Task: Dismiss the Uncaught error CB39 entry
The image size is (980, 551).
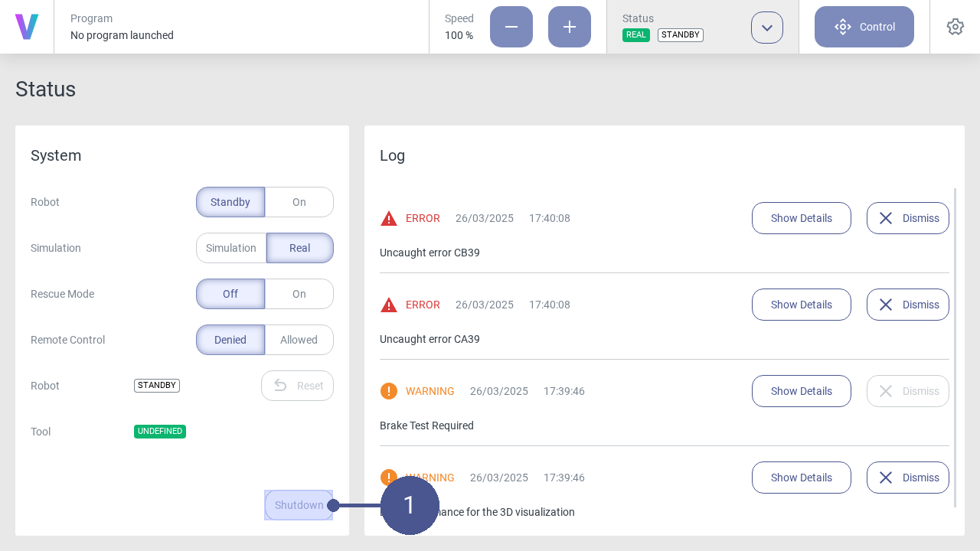Action: (x=907, y=218)
